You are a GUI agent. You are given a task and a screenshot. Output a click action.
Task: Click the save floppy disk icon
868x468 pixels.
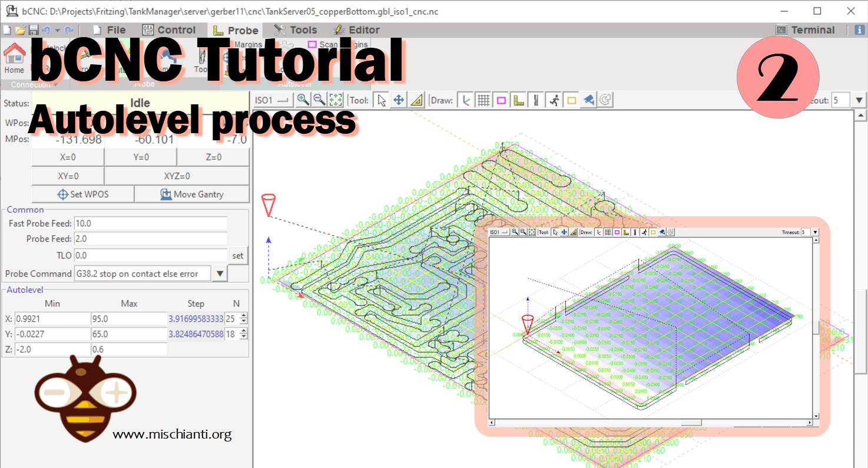pos(33,30)
